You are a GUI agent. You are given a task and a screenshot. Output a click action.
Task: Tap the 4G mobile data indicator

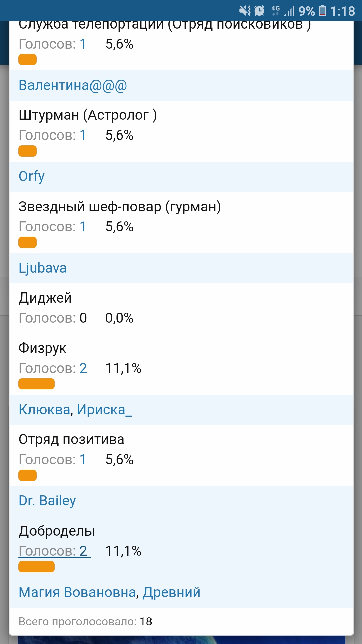pyautogui.click(x=275, y=11)
